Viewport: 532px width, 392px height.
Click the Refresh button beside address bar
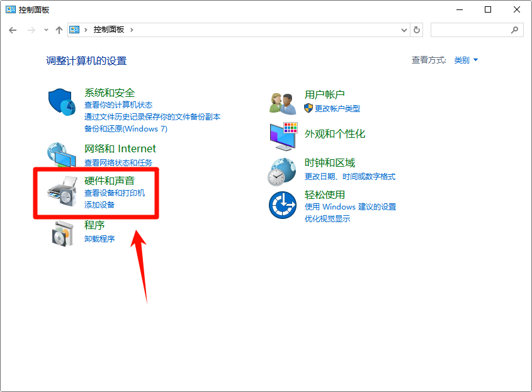[x=417, y=30]
